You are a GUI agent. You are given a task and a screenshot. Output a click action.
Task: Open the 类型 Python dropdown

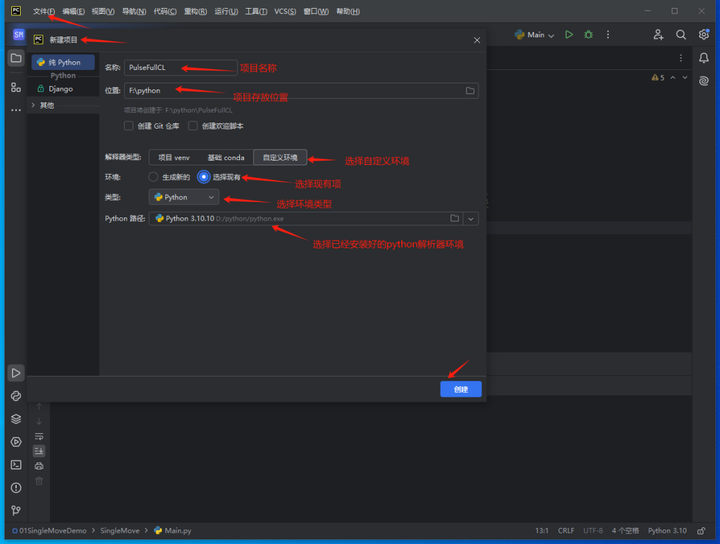click(x=184, y=197)
